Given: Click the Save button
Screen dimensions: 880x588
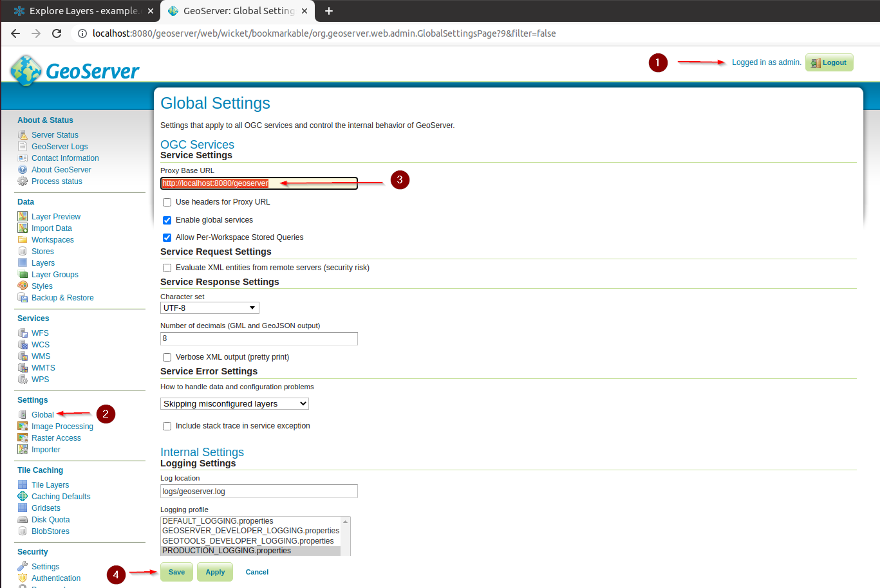Looking at the screenshot, I should pos(176,572).
